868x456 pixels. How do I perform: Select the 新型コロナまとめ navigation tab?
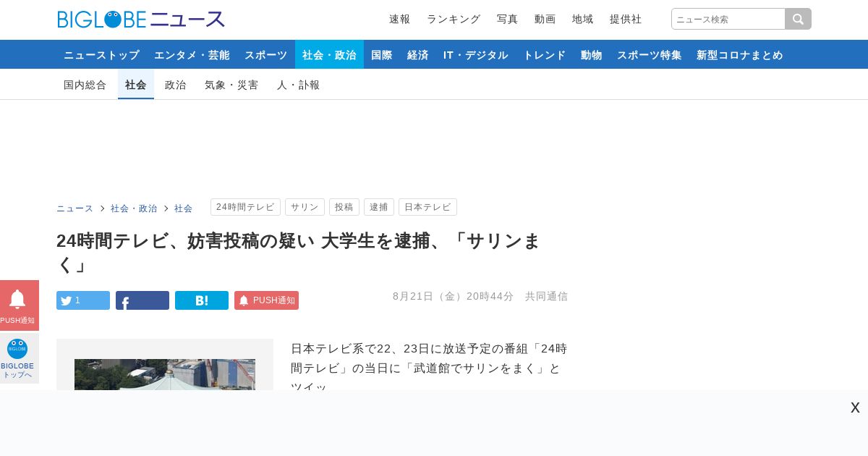740,54
